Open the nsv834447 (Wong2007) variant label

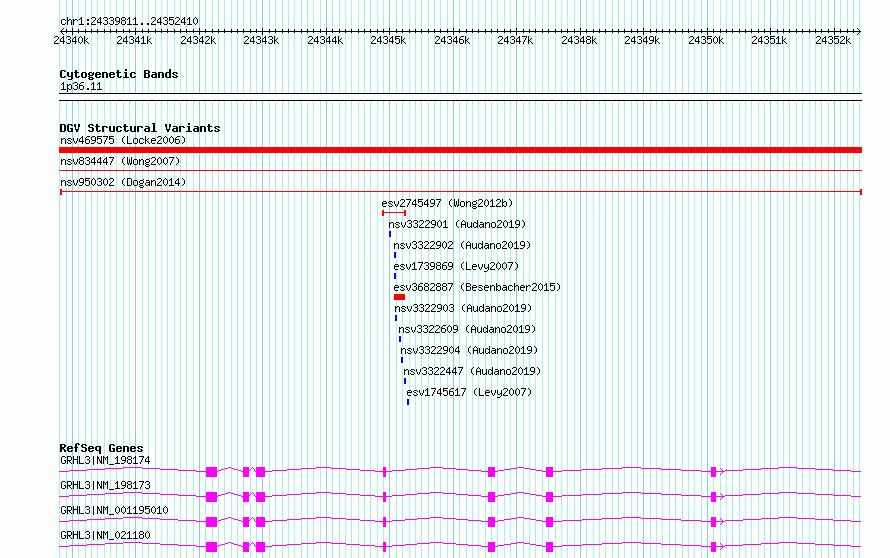coord(120,161)
